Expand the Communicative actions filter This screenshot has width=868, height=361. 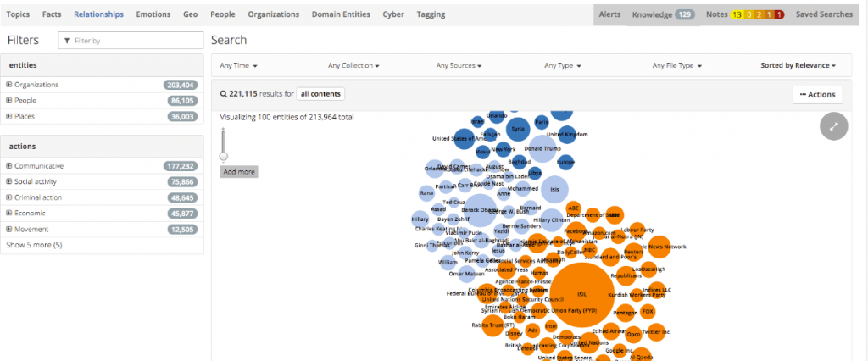8,166
